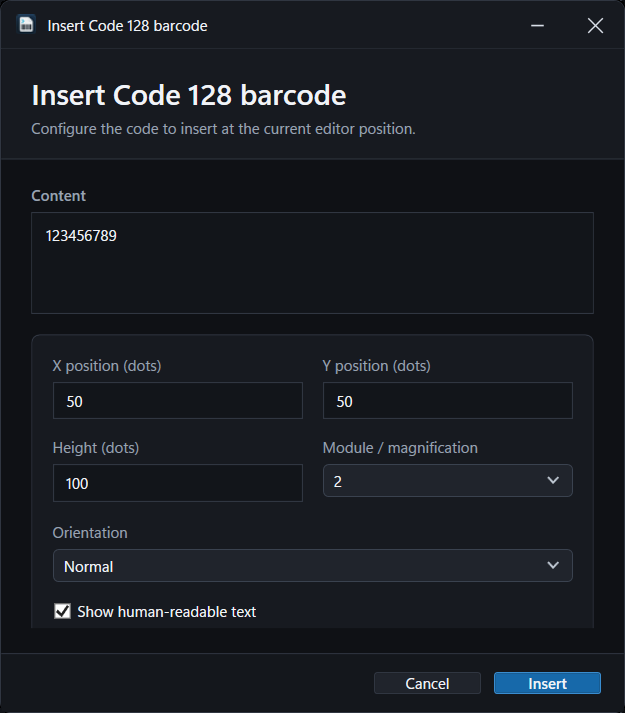Click the app icon in title bar
Viewport: 625px width, 713px height.
tap(26, 25)
